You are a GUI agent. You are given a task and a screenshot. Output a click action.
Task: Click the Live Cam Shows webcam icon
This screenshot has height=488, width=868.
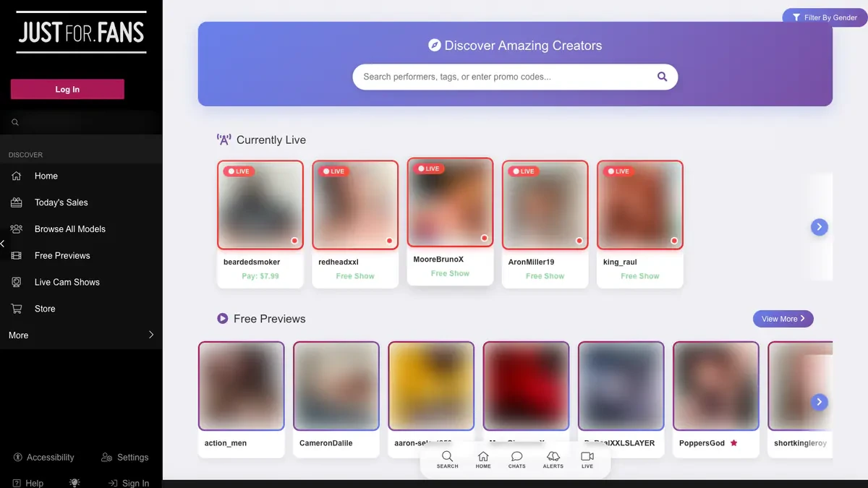[17, 282]
